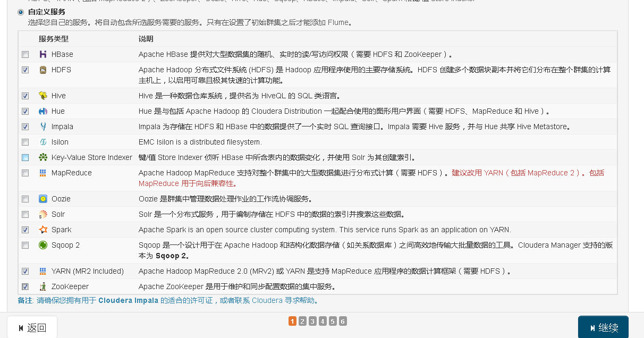Uncheck the YARN (MR2 Included) checkbox
Screen dimensions: 644x338
(x=26, y=272)
